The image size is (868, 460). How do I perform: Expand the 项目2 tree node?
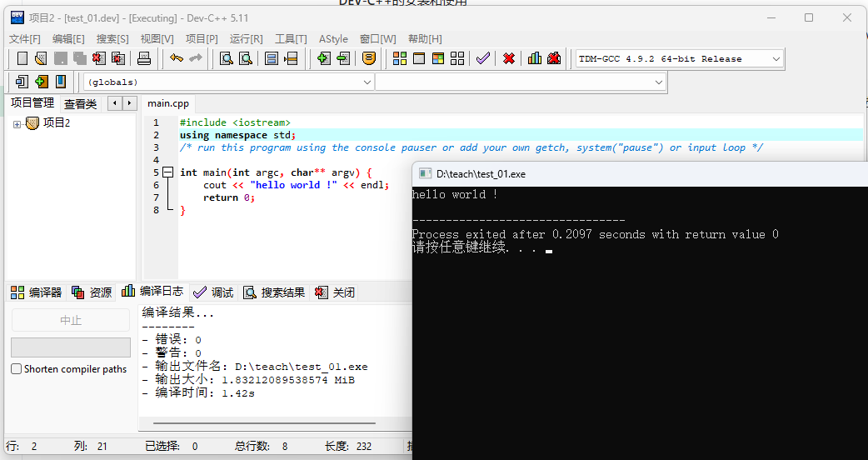[17, 124]
